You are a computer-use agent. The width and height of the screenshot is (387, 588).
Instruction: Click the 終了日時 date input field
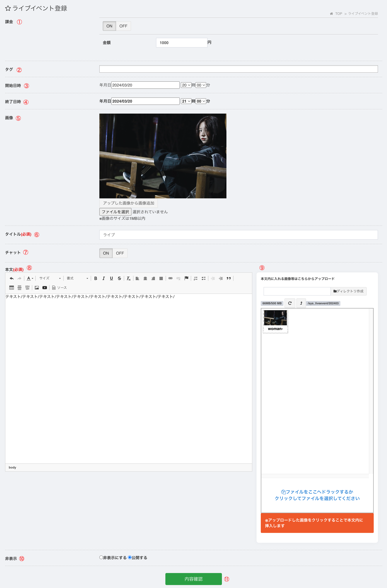[x=145, y=101]
